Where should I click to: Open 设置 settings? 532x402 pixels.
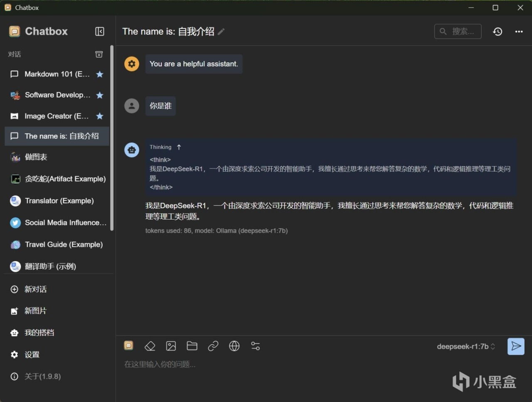tap(57, 355)
